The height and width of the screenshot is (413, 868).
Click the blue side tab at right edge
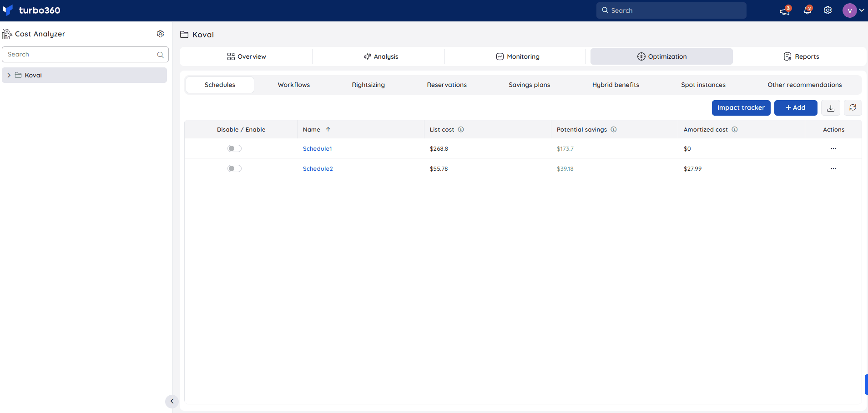coord(866,384)
